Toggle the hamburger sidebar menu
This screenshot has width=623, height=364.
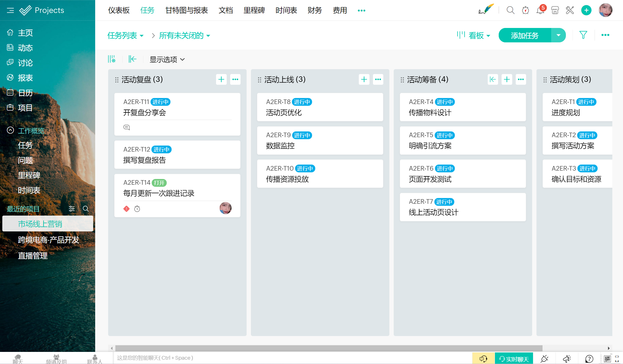10,11
